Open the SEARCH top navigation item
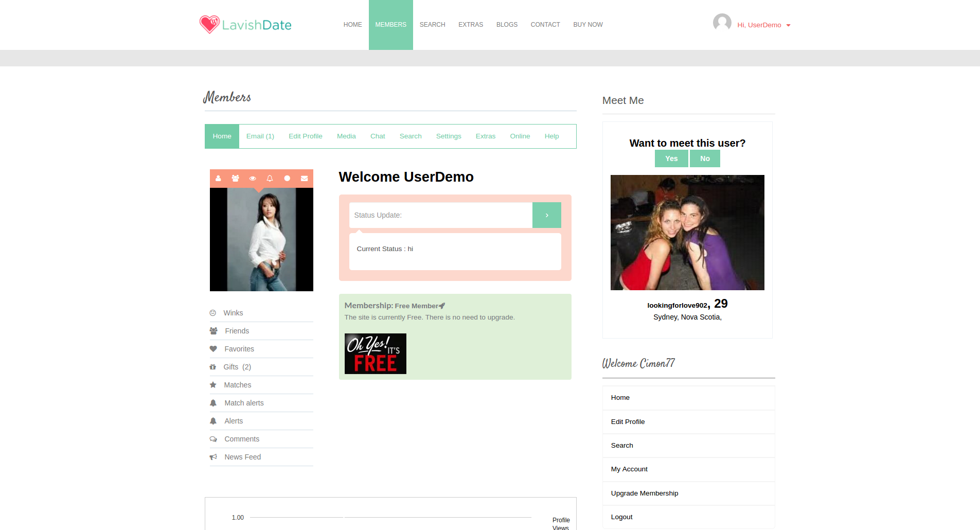Screen dimensions: 980x530 433,25
